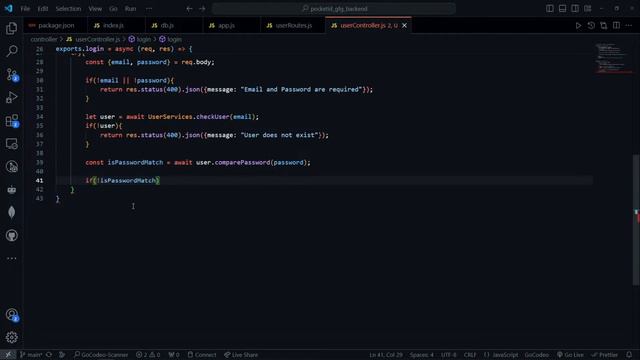Click the main branch in status bar

31,355
